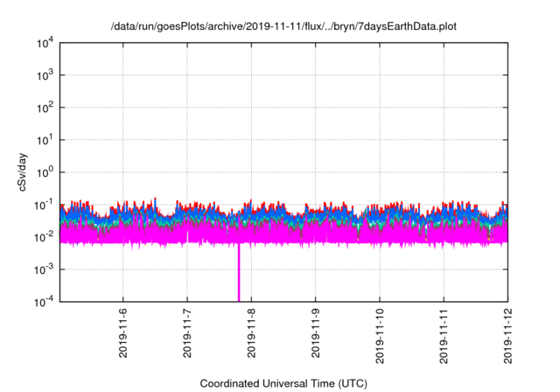The image size is (560, 392).
Task: Click the 10^3 y-axis tick label
Action: pos(45,75)
